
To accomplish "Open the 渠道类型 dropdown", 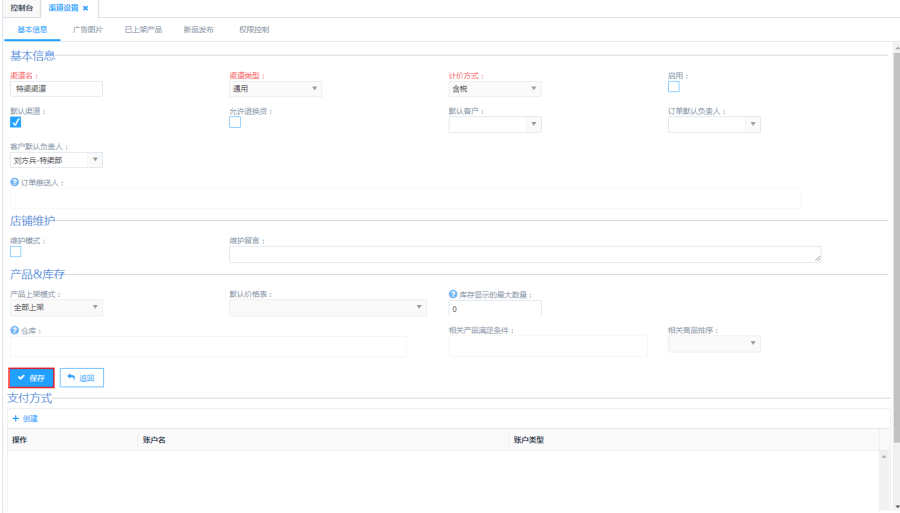I will coord(275,89).
